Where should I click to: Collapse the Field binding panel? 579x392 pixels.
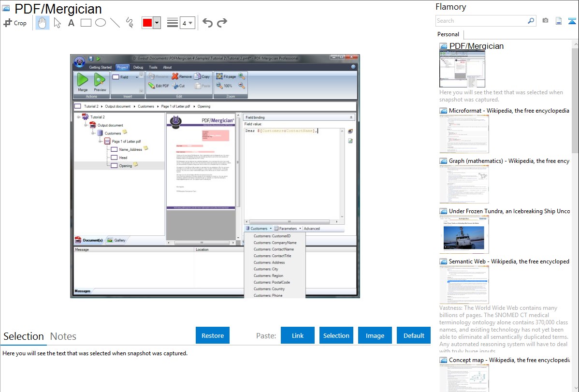pyautogui.click(x=351, y=117)
